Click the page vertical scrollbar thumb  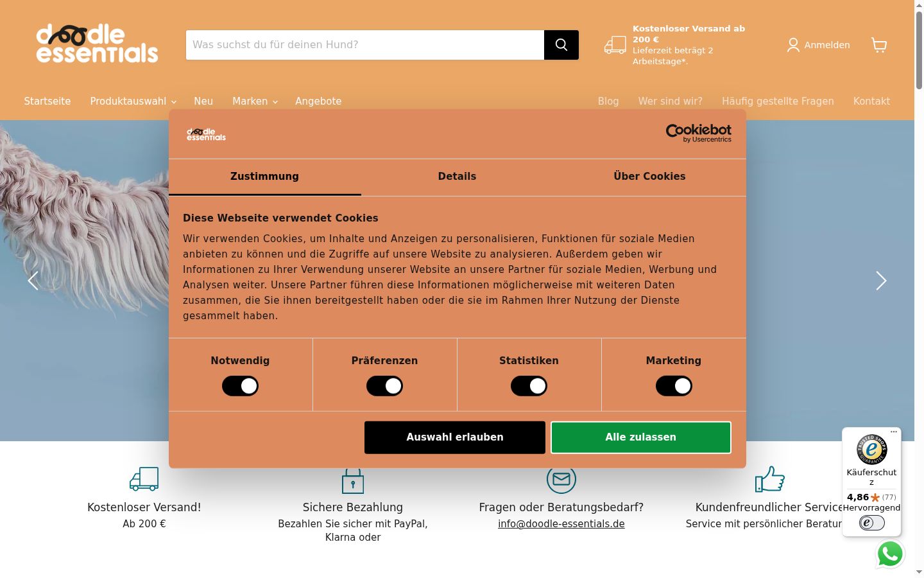919,50
